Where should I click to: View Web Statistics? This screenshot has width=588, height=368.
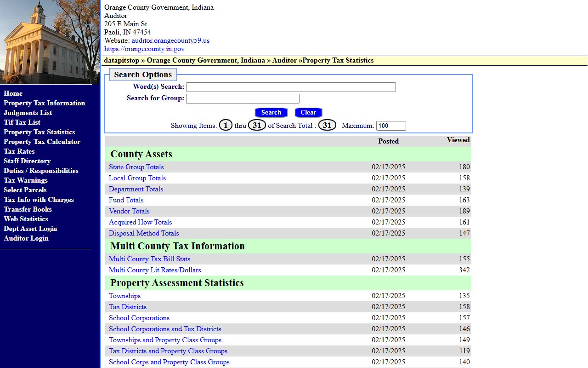click(x=26, y=219)
